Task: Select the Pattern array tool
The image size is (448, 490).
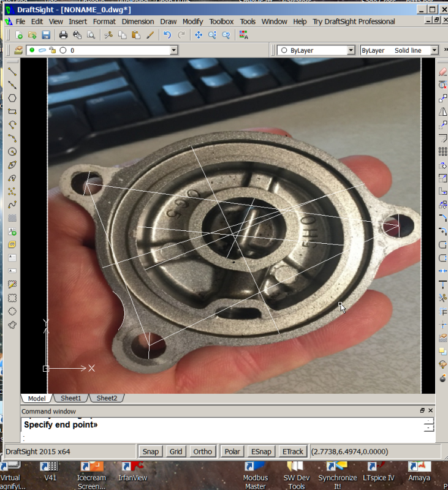Action: click(442, 151)
